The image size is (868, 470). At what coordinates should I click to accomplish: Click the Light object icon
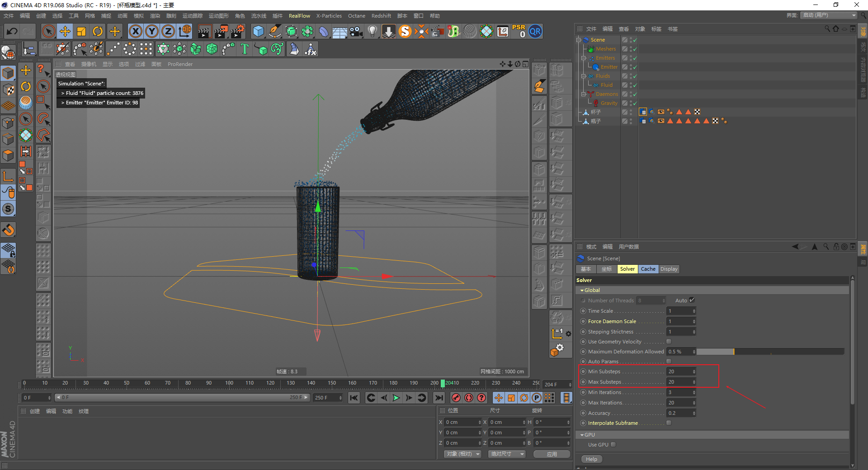(x=372, y=31)
